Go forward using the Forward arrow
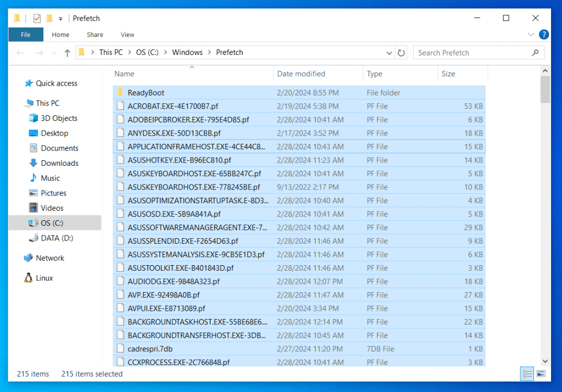Viewport: 562px width, 392px height. click(x=39, y=53)
